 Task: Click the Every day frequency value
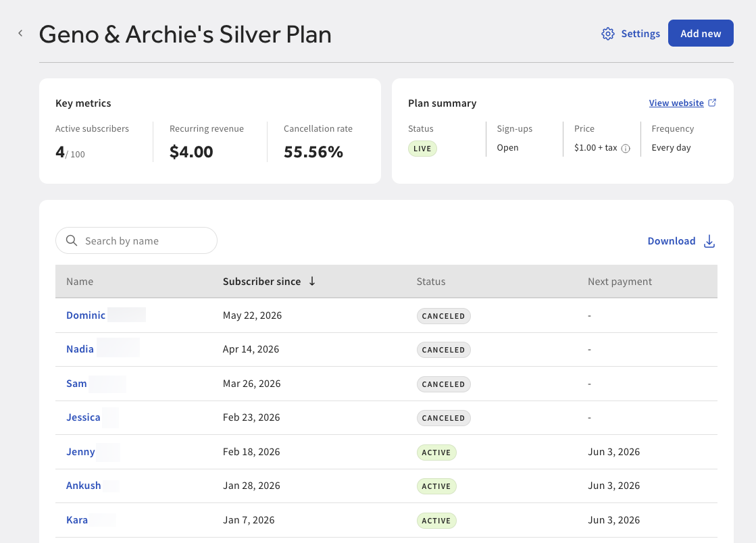coord(671,147)
